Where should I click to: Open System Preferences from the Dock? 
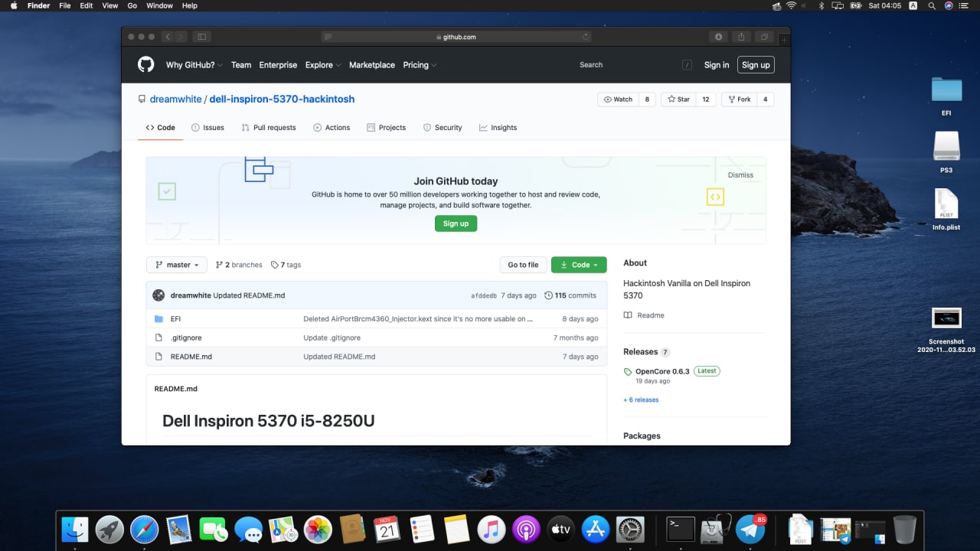click(630, 529)
